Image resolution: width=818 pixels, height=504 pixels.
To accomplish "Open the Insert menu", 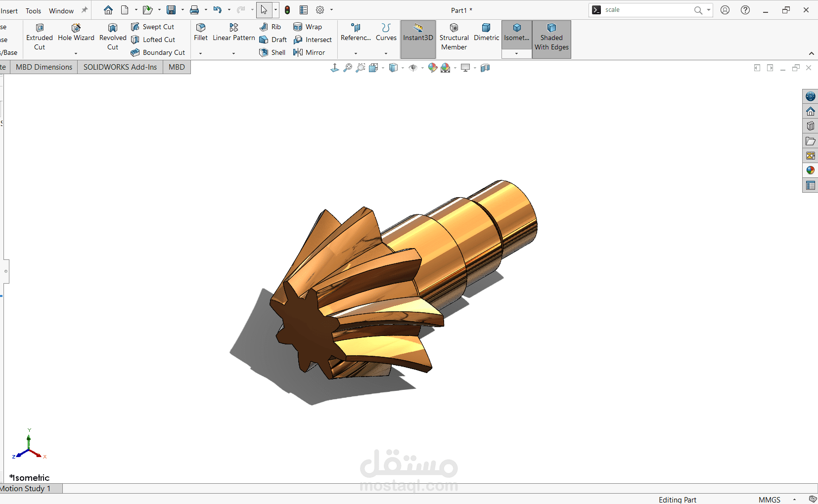I will tap(9, 11).
